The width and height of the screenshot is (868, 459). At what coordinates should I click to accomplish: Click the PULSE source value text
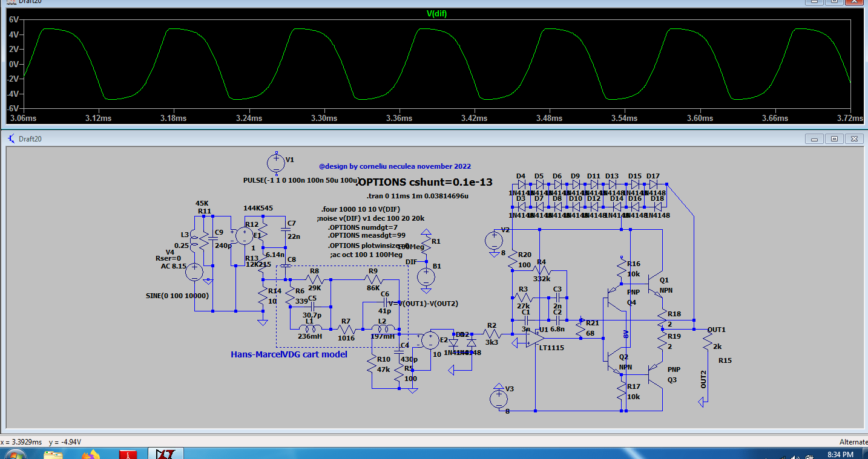coord(301,180)
